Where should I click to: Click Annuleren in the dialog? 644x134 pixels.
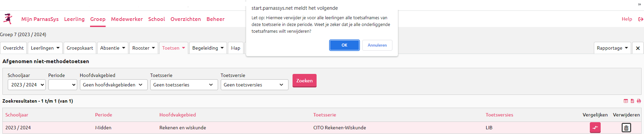tap(377, 45)
